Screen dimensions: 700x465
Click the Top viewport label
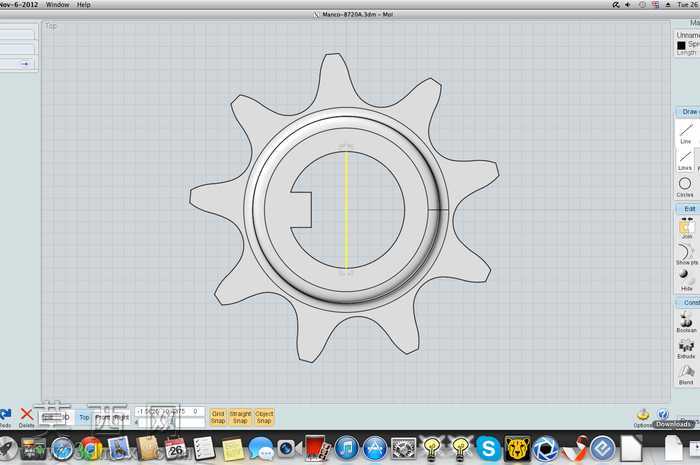[x=51, y=26]
